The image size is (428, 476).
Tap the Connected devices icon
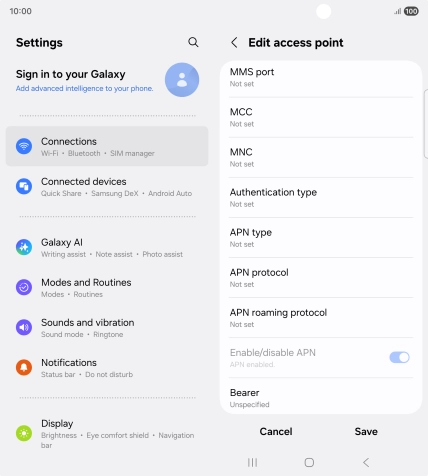click(x=24, y=186)
